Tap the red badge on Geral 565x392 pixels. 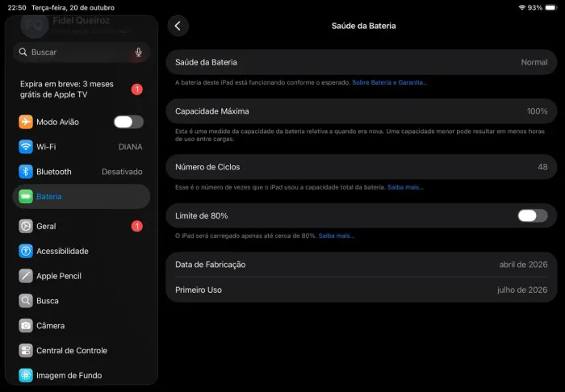(x=137, y=226)
